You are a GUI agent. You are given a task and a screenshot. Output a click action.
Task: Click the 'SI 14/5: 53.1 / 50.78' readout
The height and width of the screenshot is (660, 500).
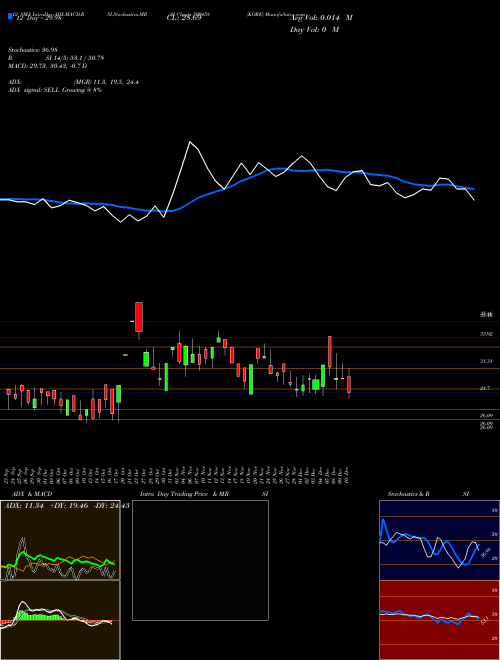pos(75,58)
